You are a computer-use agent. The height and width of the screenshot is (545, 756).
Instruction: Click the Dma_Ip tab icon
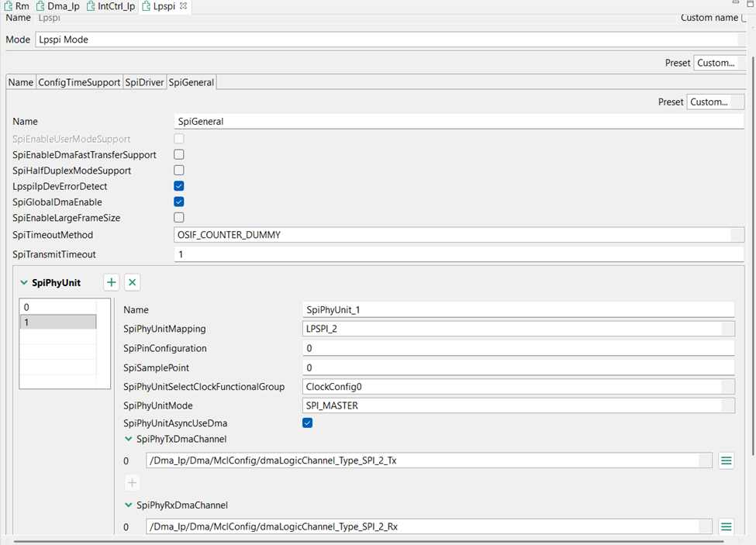(40, 6)
